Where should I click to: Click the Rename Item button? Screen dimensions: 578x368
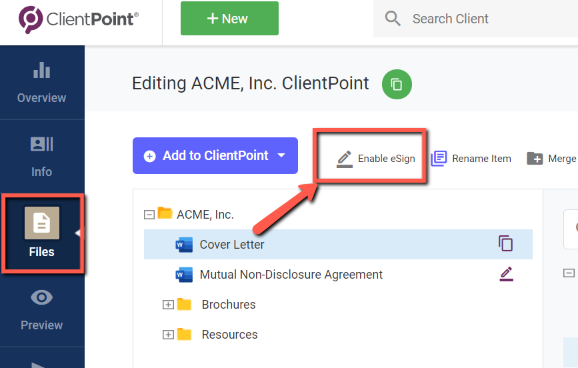pyautogui.click(x=471, y=159)
